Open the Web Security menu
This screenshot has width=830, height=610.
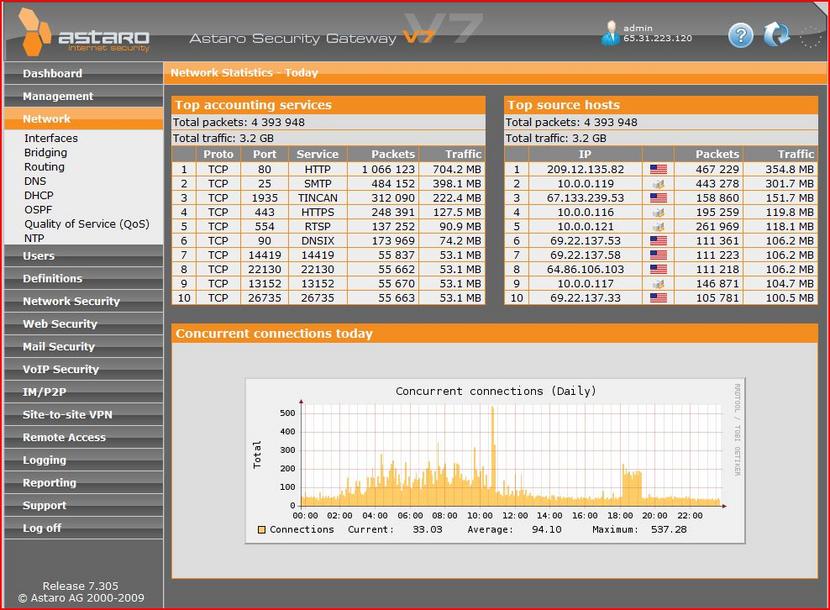(x=84, y=325)
